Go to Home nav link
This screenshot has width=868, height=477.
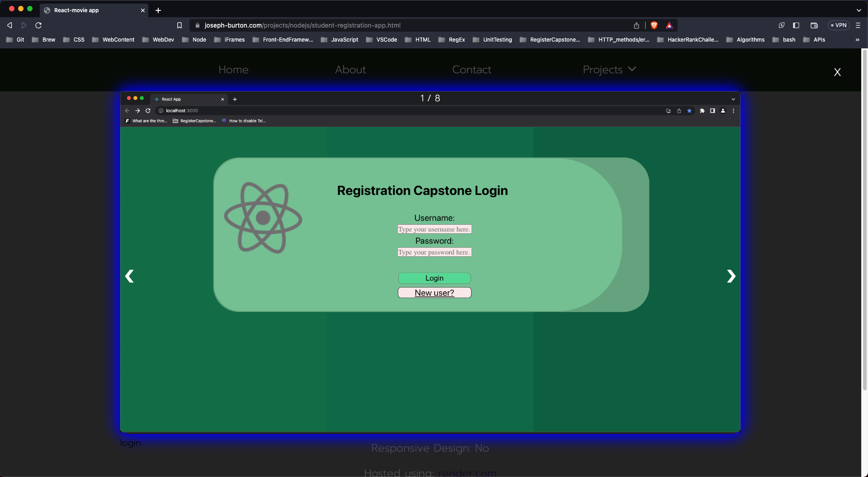tap(233, 70)
